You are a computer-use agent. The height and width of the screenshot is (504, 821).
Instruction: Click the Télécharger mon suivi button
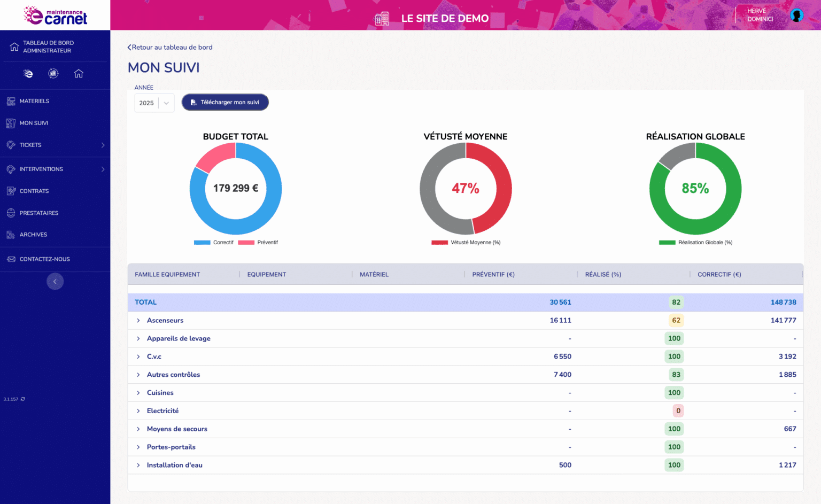225,102
